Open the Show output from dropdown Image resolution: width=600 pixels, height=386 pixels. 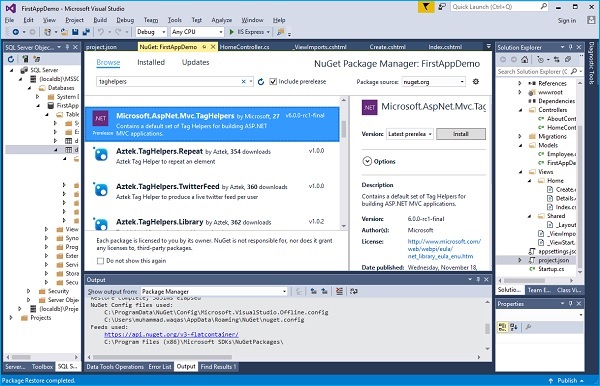point(214,292)
